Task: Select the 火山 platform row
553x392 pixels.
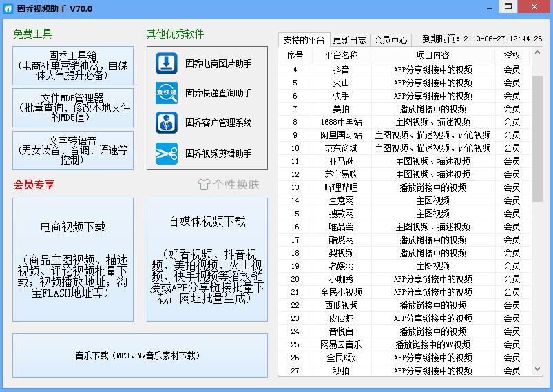Action: [x=404, y=83]
